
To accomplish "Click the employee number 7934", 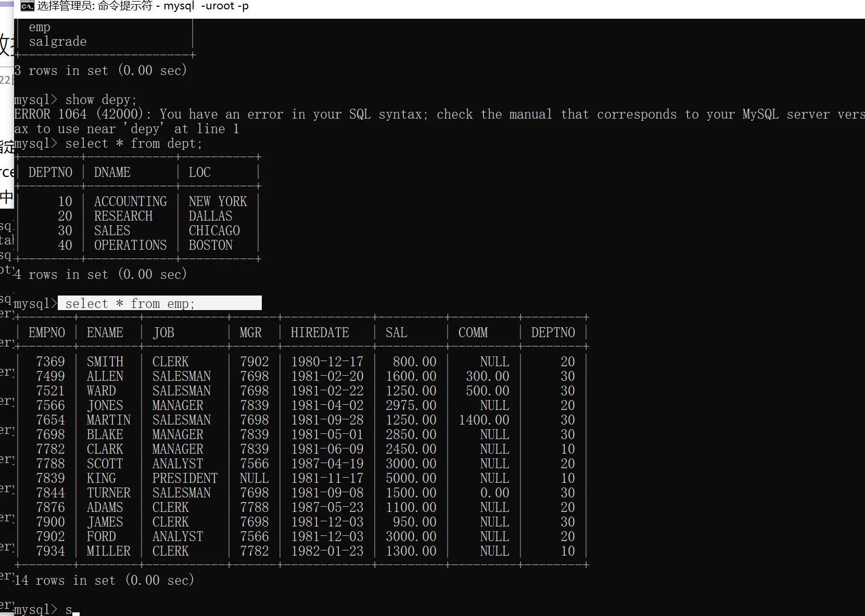I will coord(50,551).
